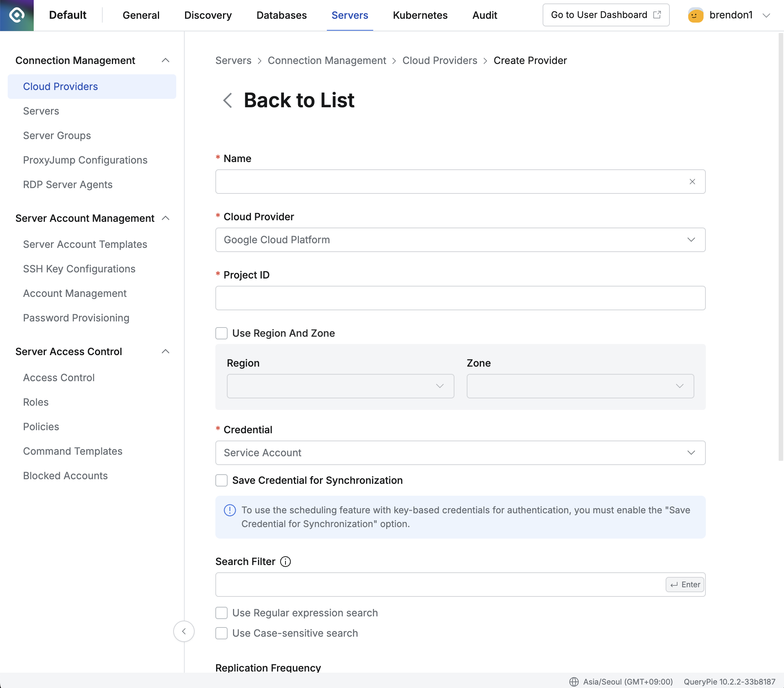Clear the Name field using the X icon

tap(692, 182)
